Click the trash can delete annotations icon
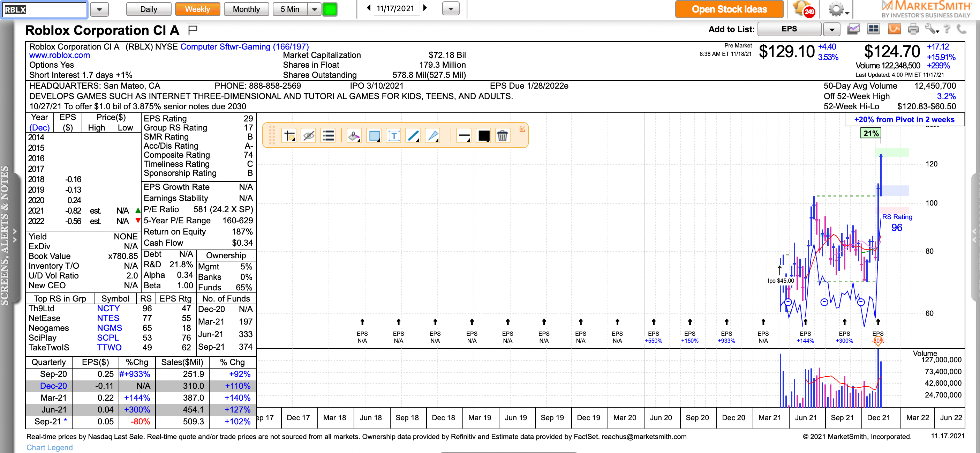 pos(503,135)
